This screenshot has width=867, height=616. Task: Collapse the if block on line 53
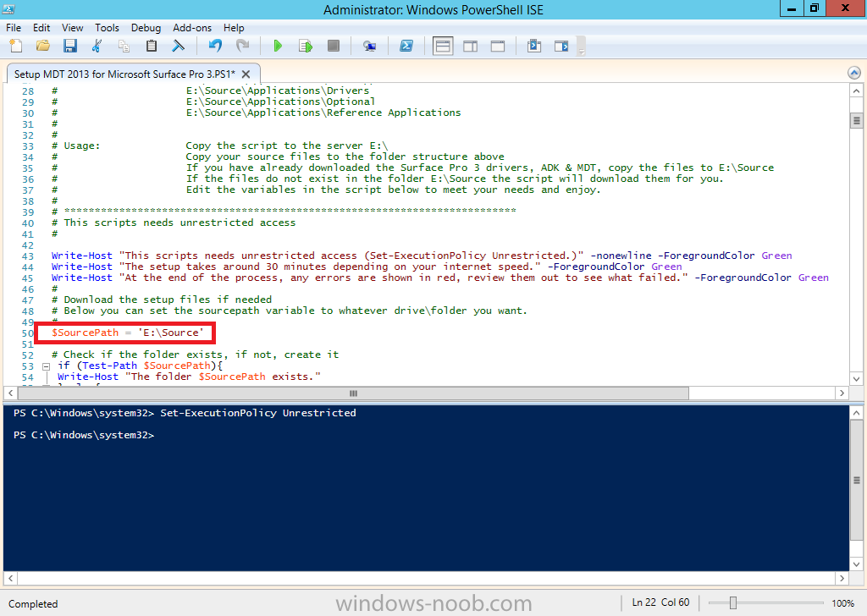point(47,366)
